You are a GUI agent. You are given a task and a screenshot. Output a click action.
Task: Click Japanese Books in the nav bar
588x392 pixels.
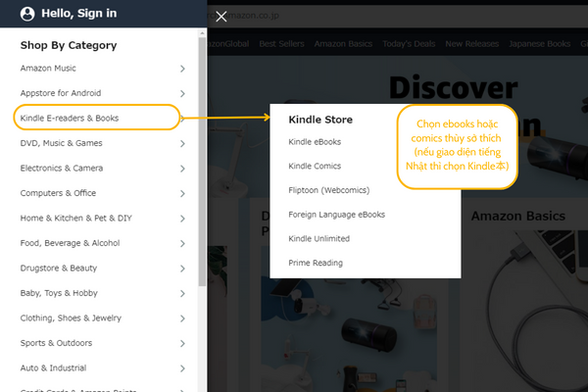(540, 44)
